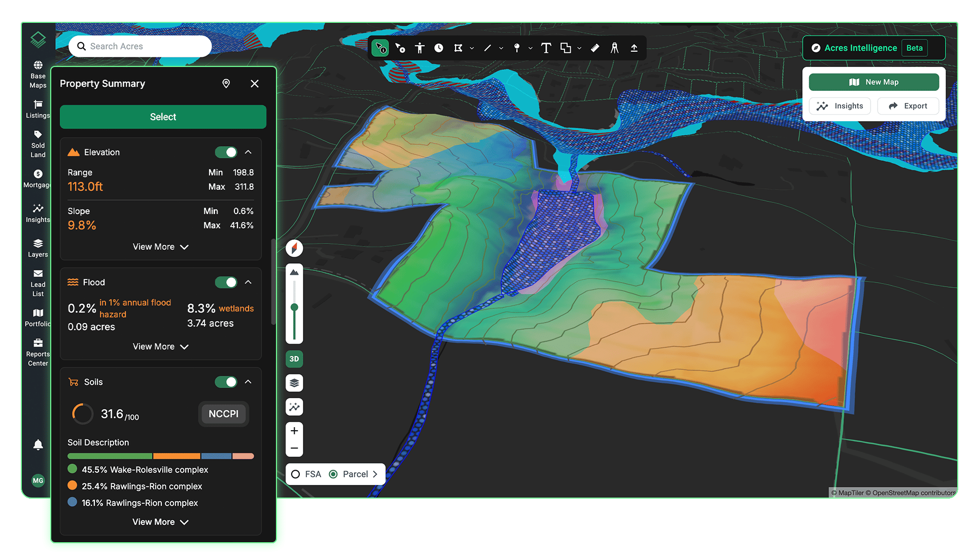The image size is (974, 560).
Task: Open the Base Maps sidebar icon
Action: pyautogui.click(x=38, y=75)
